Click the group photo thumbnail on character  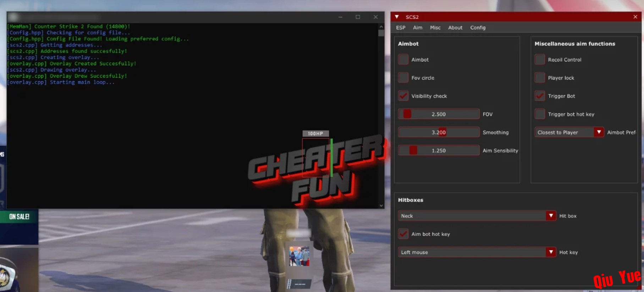point(299,256)
